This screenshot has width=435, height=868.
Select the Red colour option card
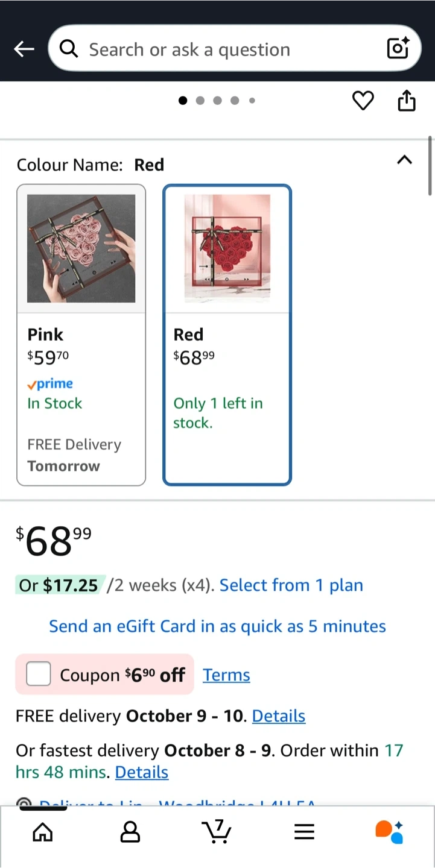click(x=227, y=335)
